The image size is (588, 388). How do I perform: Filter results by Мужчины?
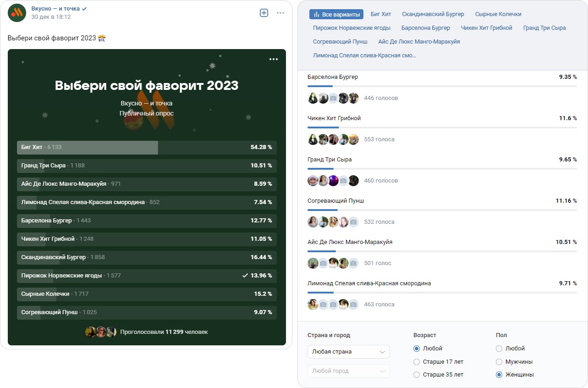point(499,361)
